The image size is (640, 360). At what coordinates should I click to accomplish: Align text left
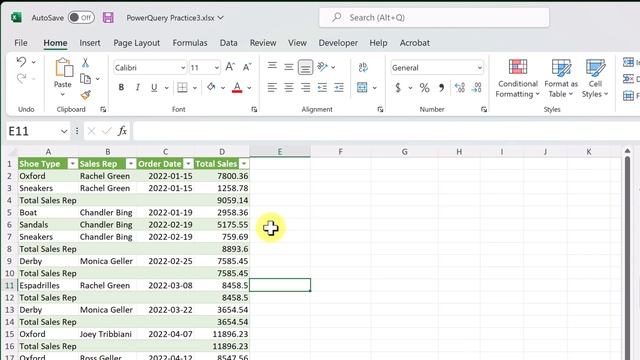[x=272, y=87]
